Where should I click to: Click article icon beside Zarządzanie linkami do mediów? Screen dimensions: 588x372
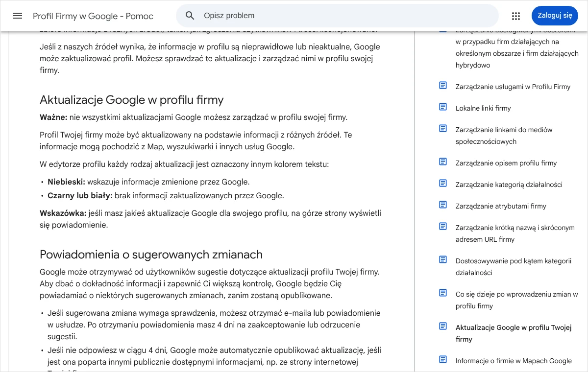pyautogui.click(x=443, y=128)
